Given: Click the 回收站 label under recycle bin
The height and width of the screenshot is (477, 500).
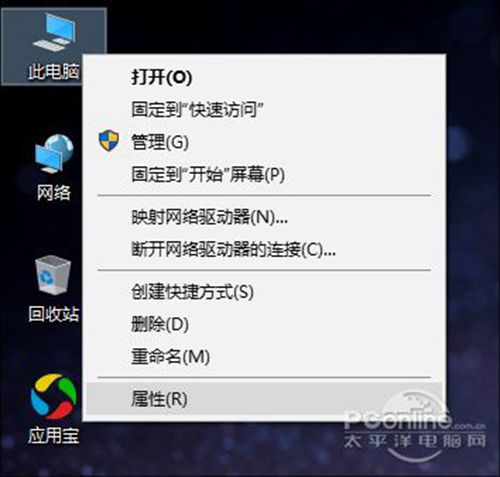Looking at the screenshot, I should 54,314.
